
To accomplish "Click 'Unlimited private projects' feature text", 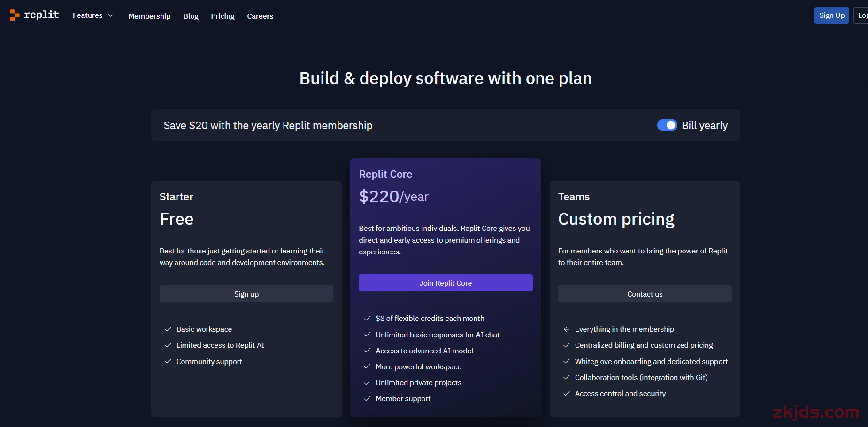I will [x=418, y=383].
